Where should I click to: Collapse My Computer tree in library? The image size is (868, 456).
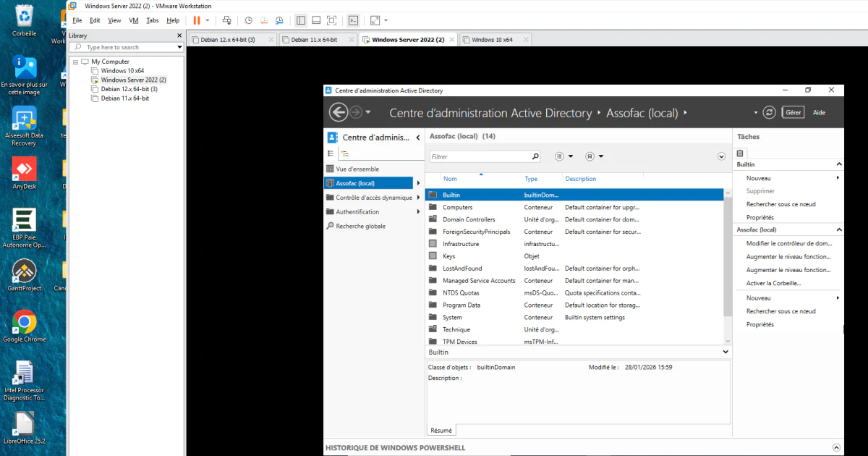tap(75, 62)
